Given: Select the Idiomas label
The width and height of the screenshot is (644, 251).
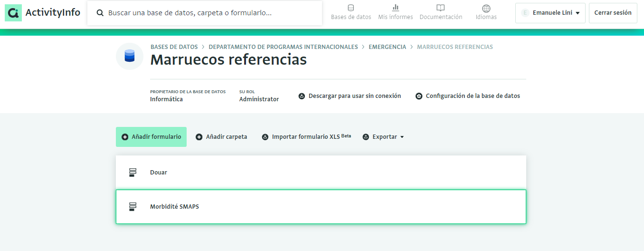Looking at the screenshot, I should click(x=486, y=17).
